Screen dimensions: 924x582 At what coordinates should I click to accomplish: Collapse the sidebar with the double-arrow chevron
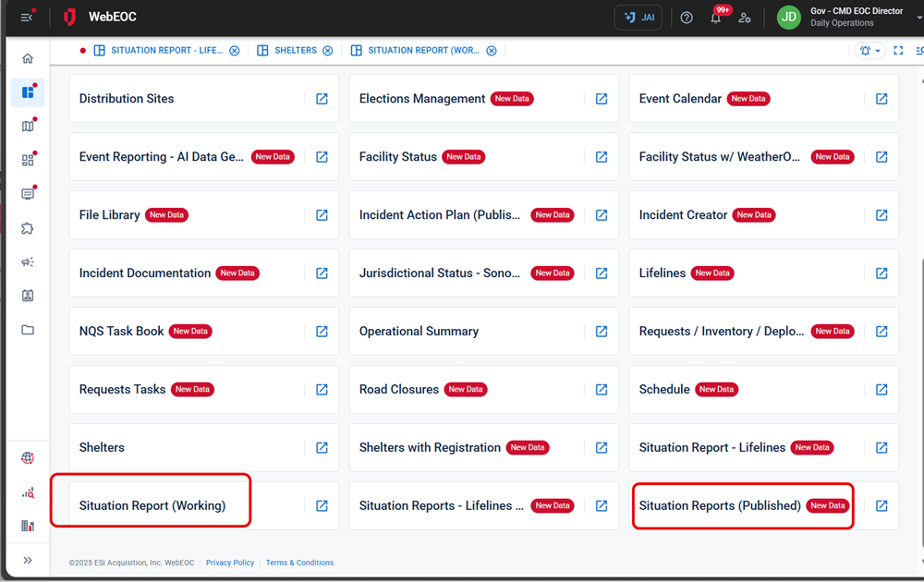[28, 559]
